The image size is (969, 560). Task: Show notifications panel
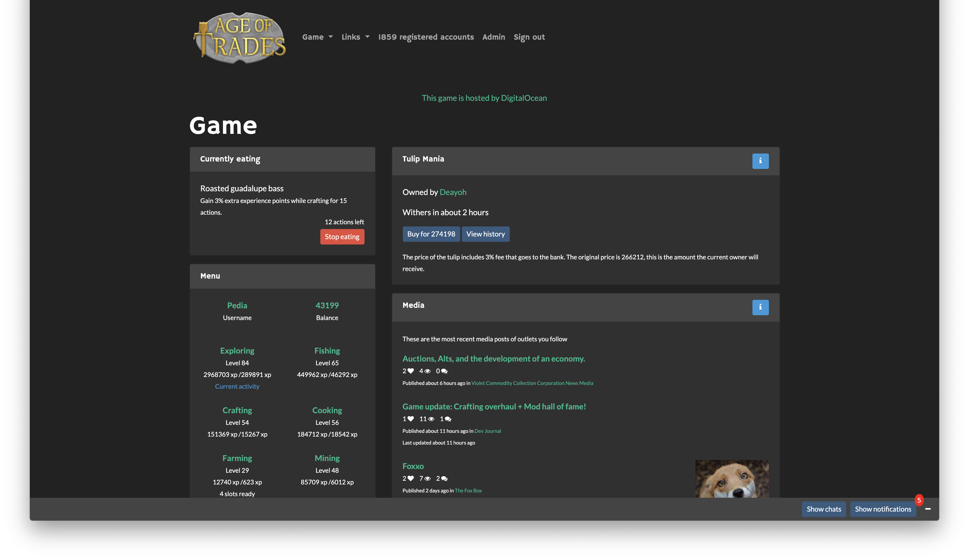click(883, 509)
